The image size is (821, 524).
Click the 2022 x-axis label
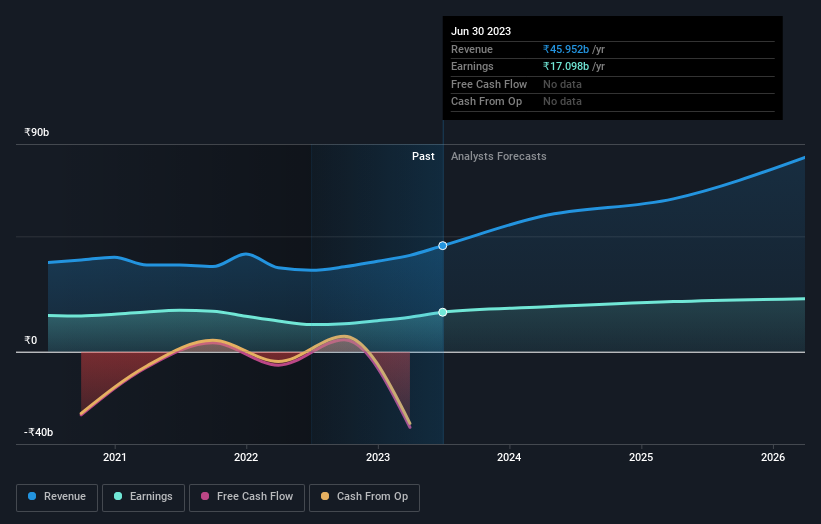246,458
